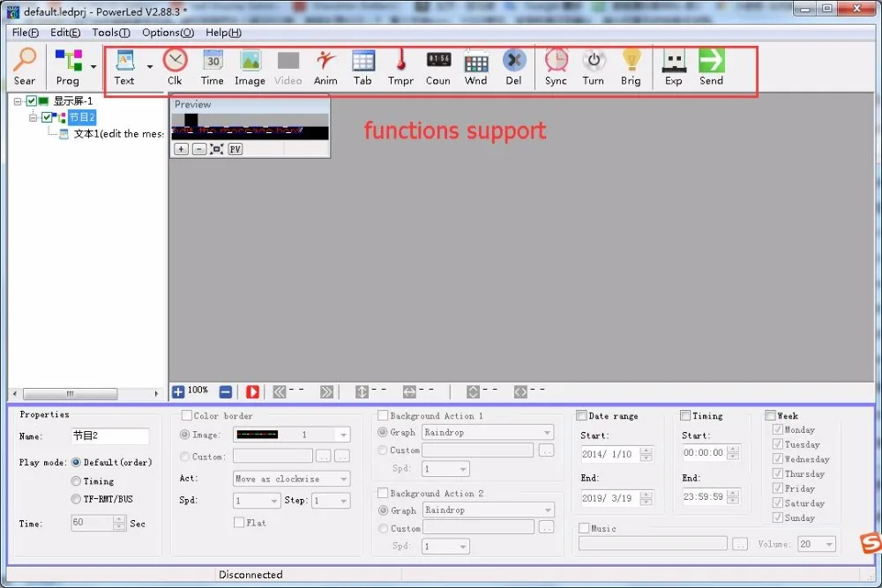Click the minus button in Preview panel

(199, 149)
